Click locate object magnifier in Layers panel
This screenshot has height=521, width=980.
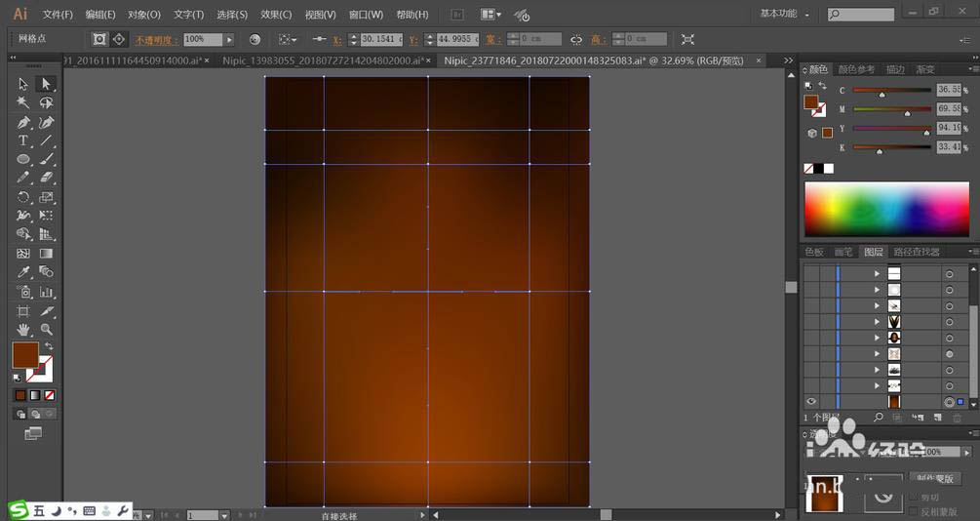[879, 418]
